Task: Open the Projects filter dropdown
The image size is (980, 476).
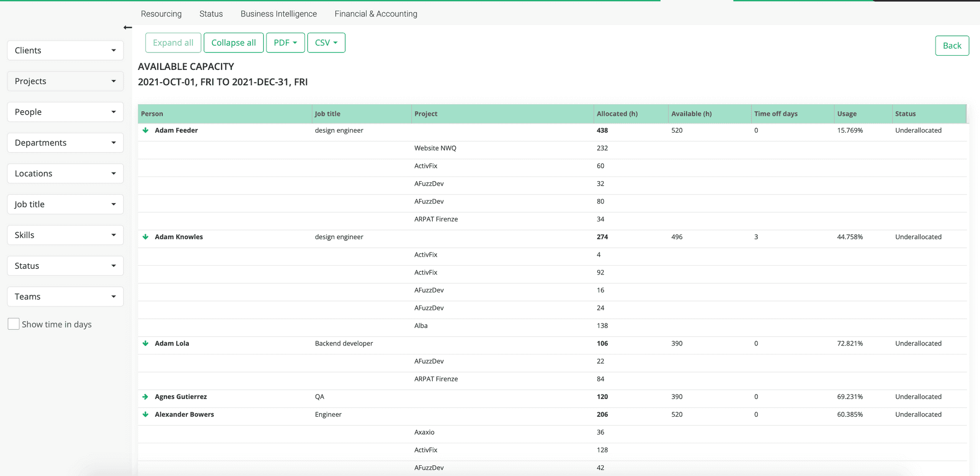Action: (x=65, y=81)
